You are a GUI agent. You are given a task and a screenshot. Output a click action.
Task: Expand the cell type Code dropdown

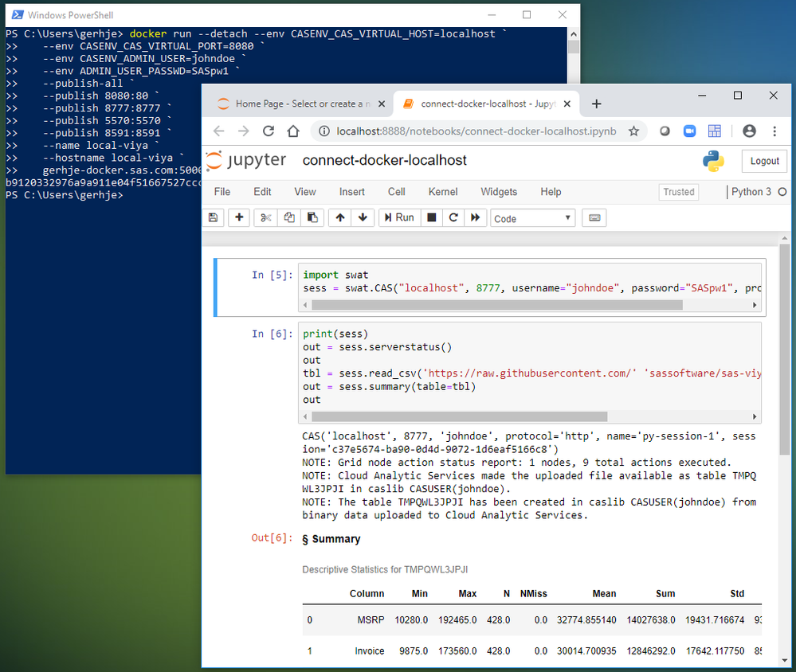532,218
